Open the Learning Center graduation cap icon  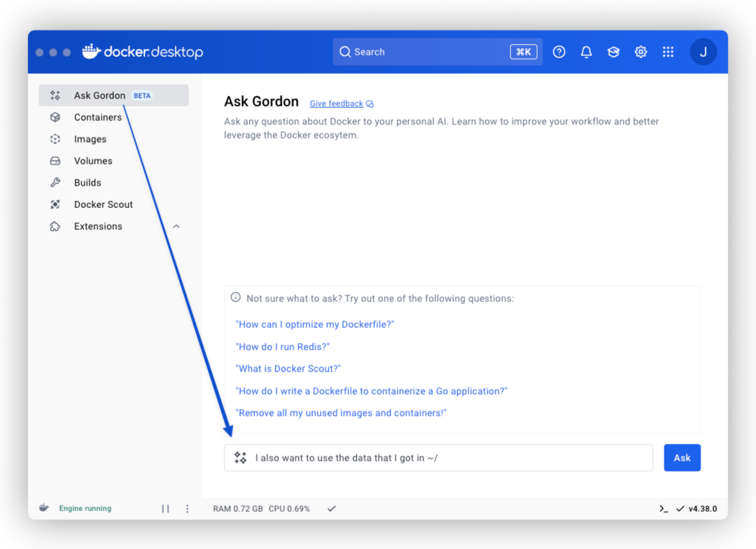tap(613, 51)
